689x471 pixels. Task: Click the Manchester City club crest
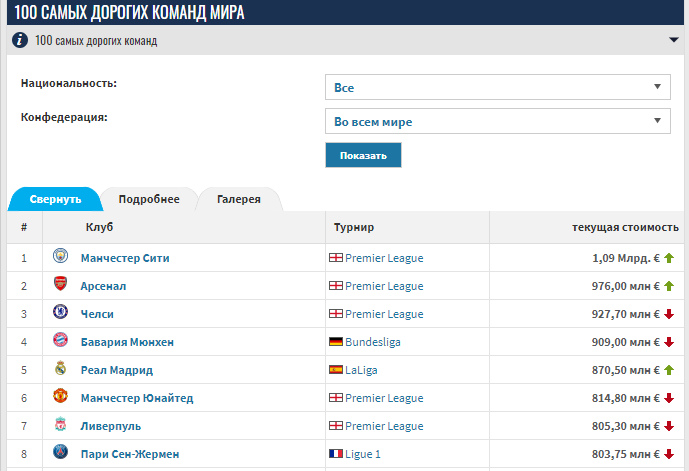(60, 256)
